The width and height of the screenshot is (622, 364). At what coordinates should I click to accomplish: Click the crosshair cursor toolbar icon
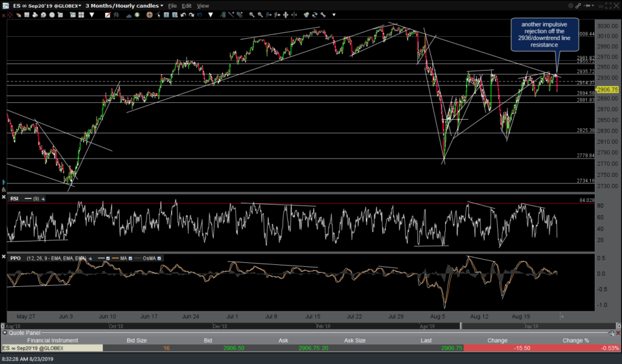point(10,15)
